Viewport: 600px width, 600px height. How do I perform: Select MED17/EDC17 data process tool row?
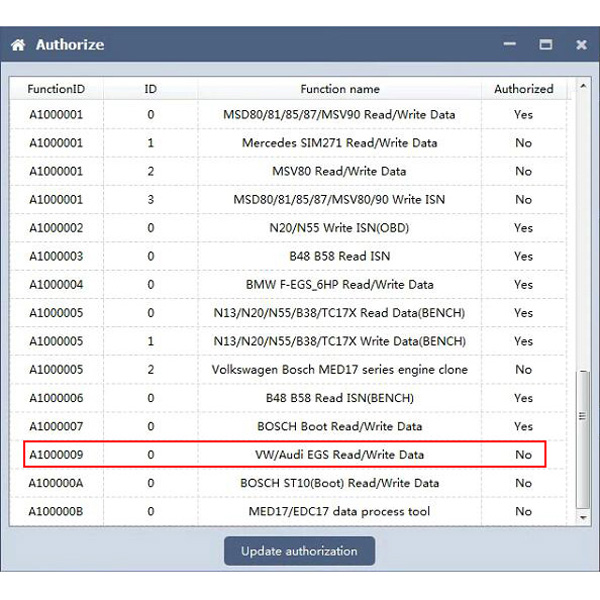(x=288, y=511)
